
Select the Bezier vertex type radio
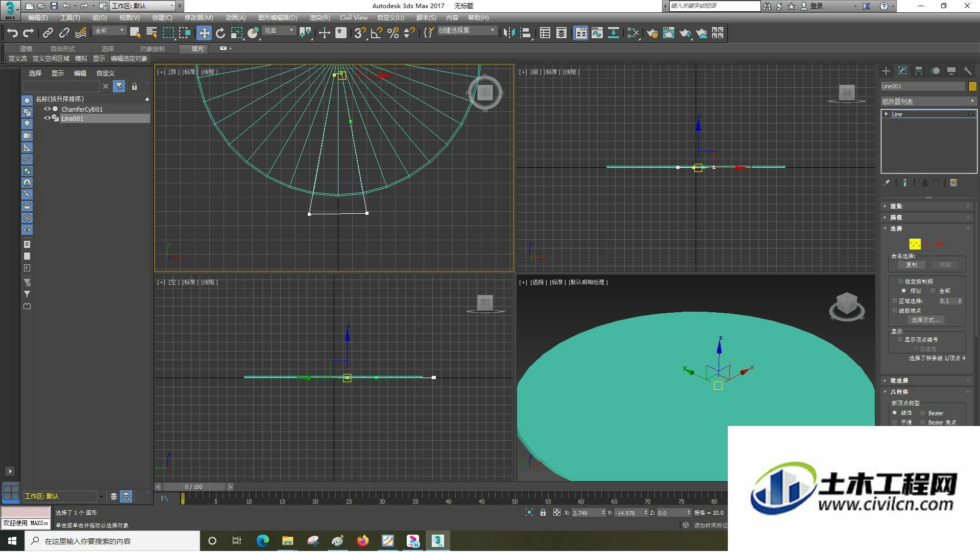pos(922,413)
